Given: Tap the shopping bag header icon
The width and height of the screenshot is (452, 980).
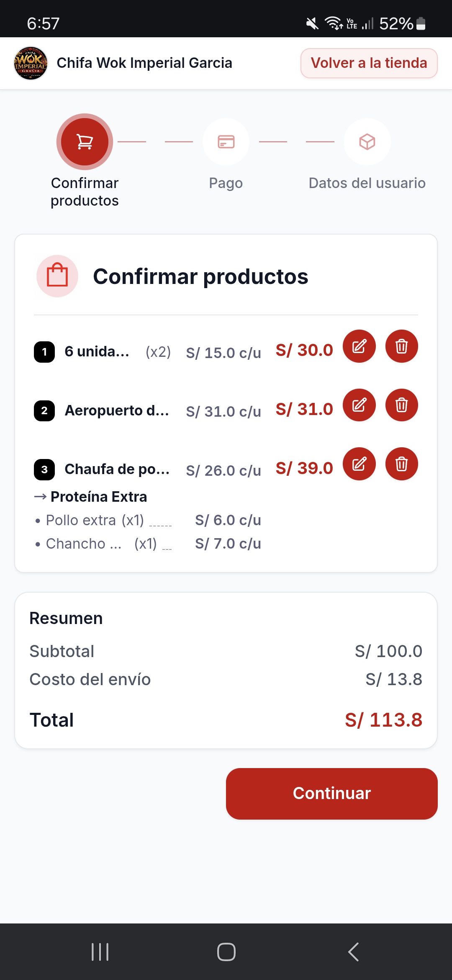Looking at the screenshot, I should pos(57,276).
